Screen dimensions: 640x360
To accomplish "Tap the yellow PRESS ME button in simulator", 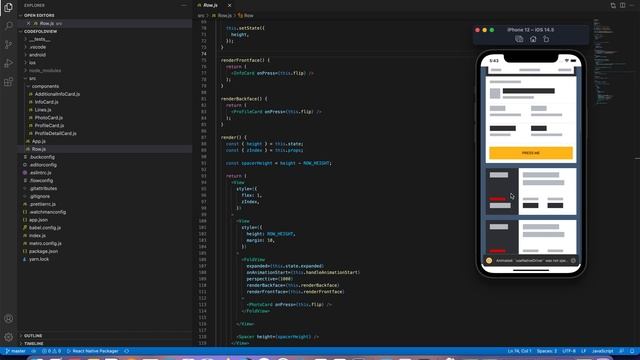I will click(x=531, y=153).
